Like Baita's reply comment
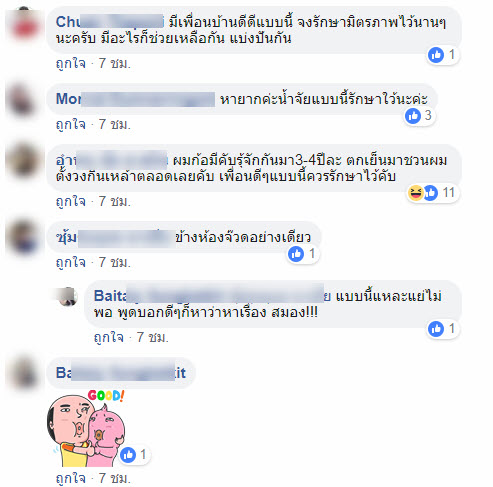 [109, 337]
